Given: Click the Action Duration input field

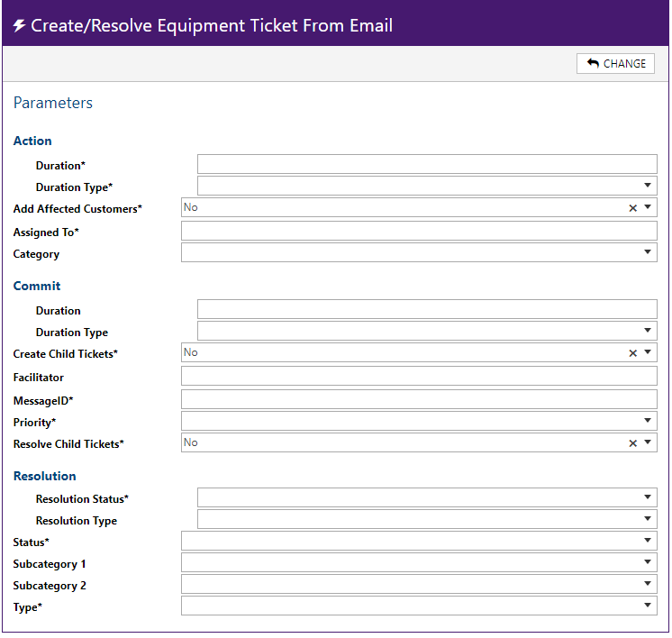Looking at the screenshot, I should 427,164.
